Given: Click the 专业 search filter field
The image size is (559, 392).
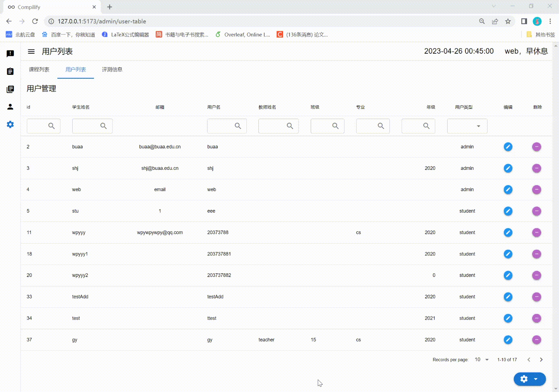Looking at the screenshot, I should point(373,126).
